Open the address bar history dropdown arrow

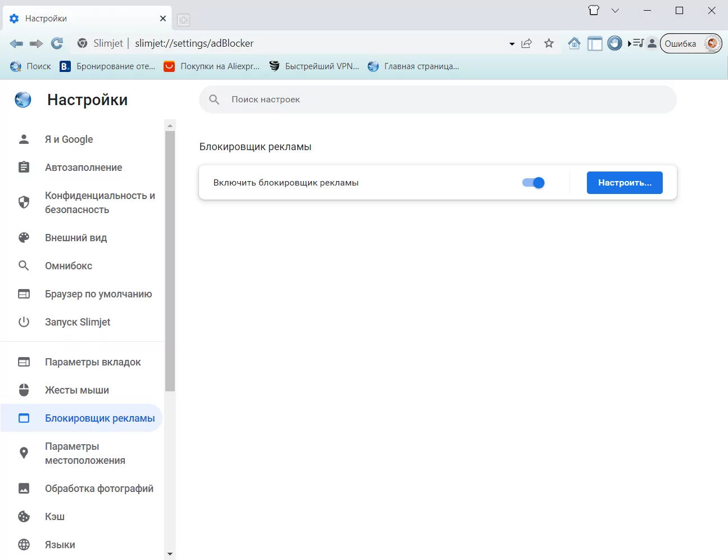512,44
